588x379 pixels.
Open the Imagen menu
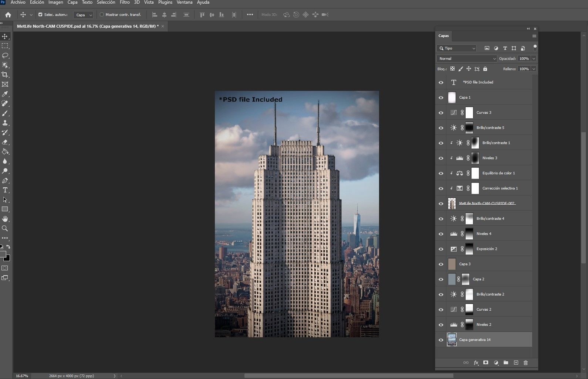coord(55,2)
